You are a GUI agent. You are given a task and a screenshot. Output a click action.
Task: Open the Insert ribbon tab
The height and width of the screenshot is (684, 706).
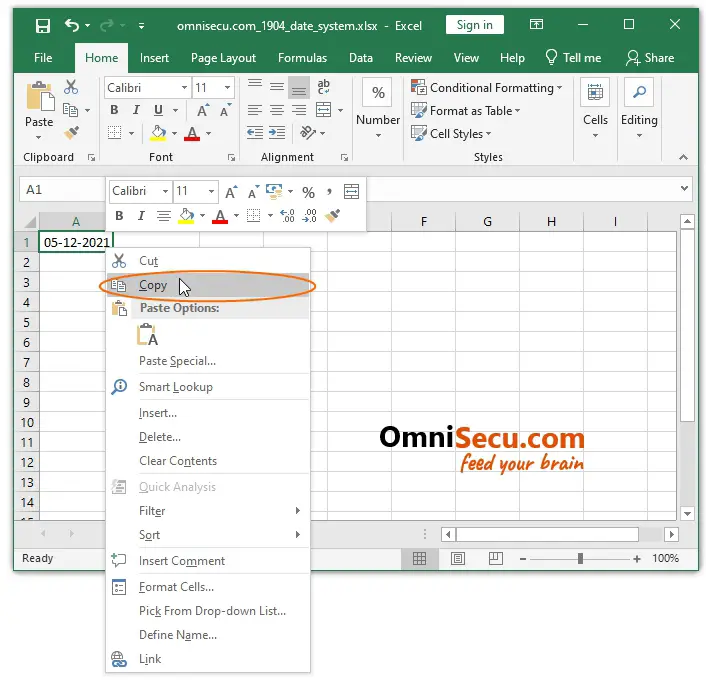click(154, 58)
